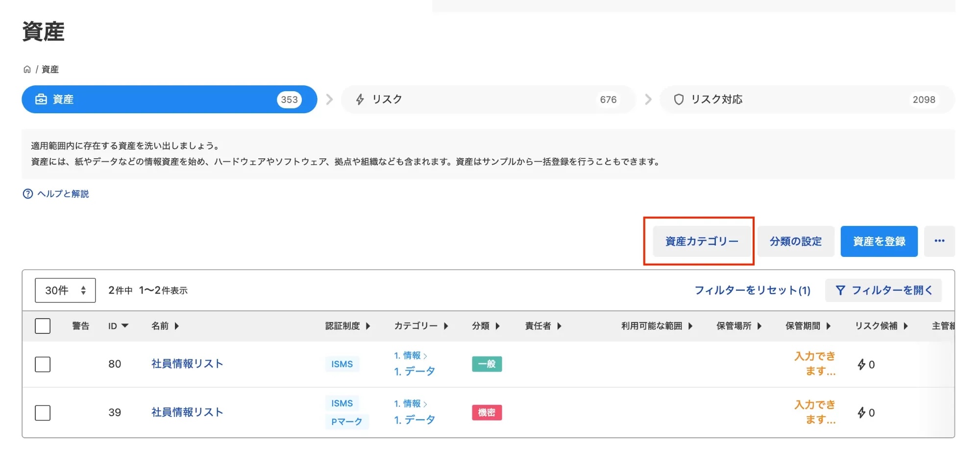Click the 資産 breadcrumb text
Viewport: 980px width, 475px height.
(x=50, y=69)
